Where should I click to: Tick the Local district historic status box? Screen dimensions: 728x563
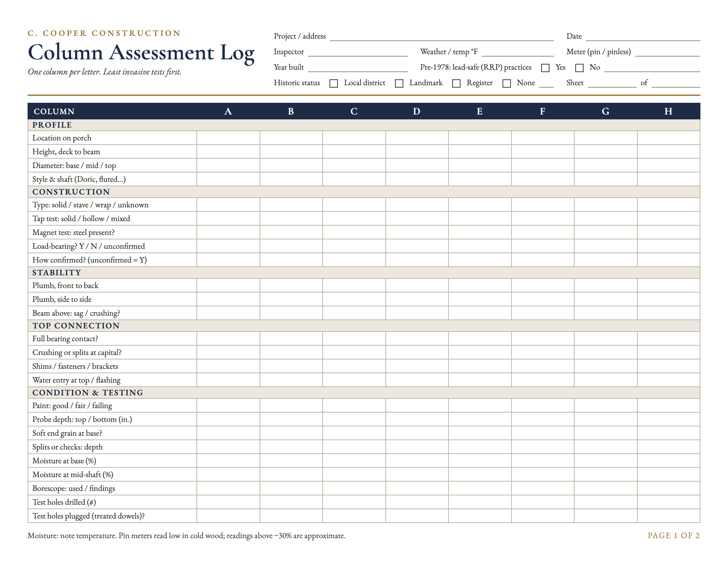click(334, 83)
